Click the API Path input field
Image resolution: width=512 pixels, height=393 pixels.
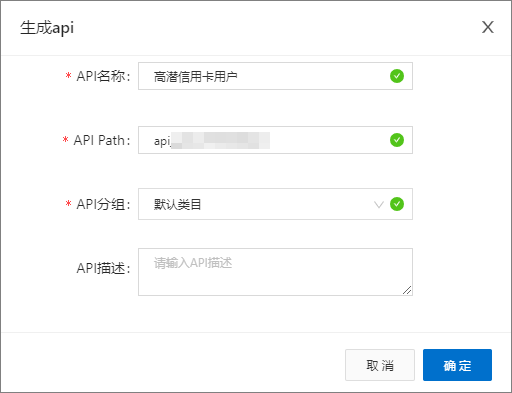[x=275, y=140]
